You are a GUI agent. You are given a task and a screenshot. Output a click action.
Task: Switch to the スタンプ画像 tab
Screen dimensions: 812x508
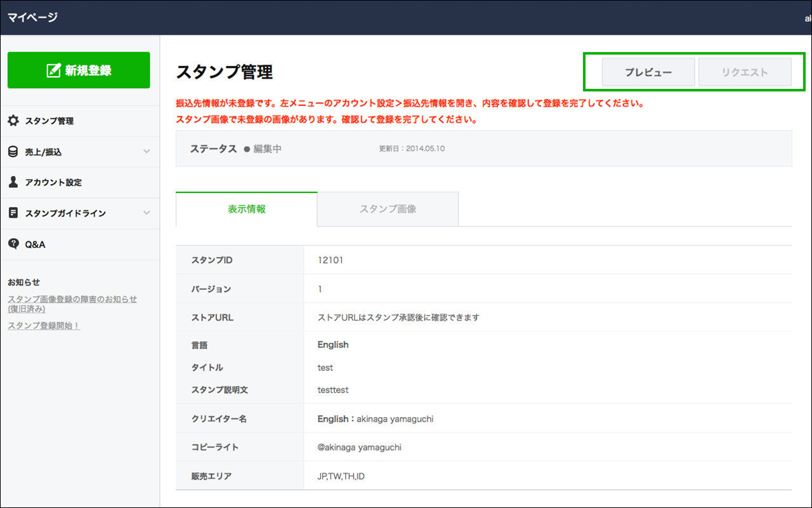(388, 209)
